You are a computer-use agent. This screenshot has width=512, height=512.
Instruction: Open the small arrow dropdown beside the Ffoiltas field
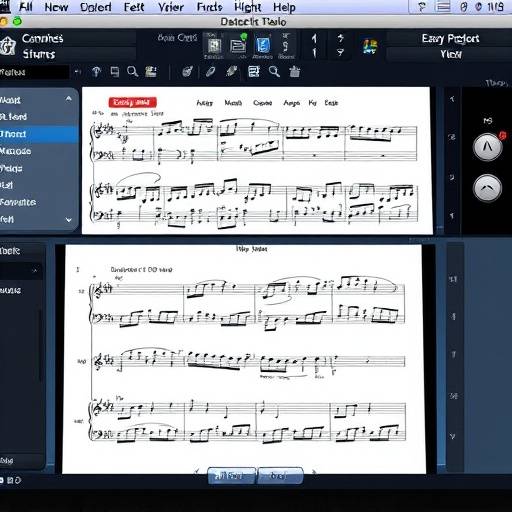click(x=77, y=72)
